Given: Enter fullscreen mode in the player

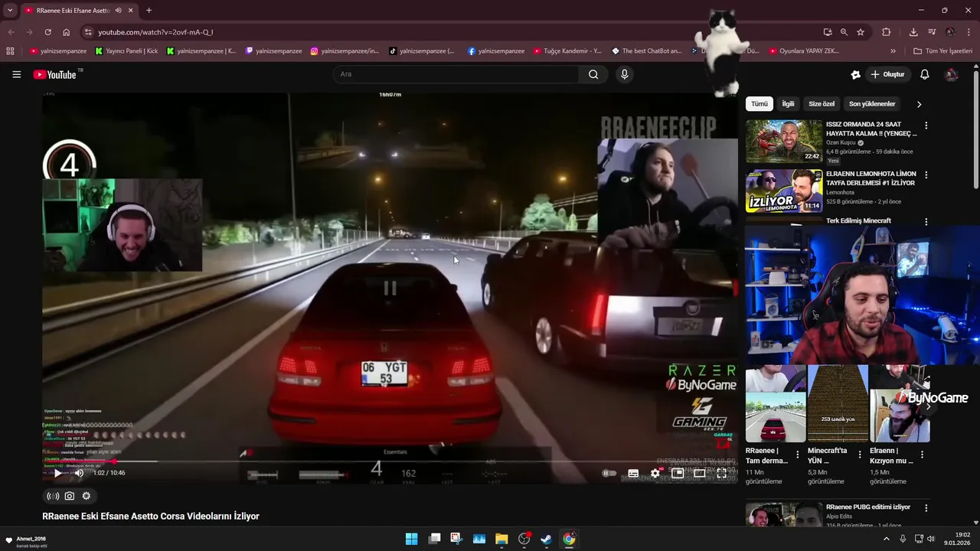Looking at the screenshot, I should click(x=721, y=473).
